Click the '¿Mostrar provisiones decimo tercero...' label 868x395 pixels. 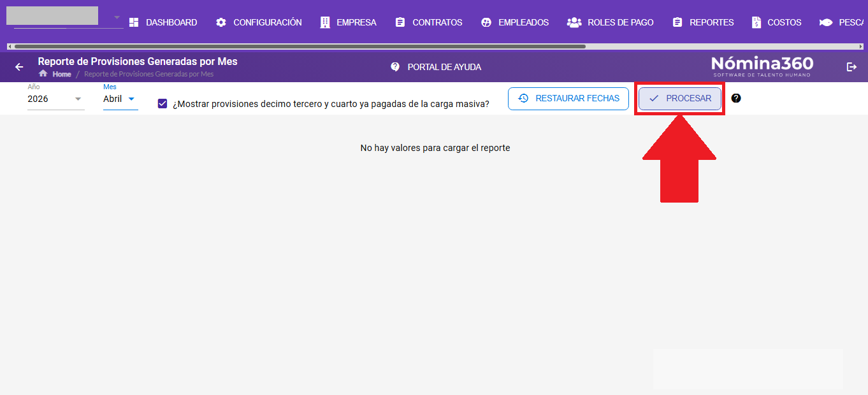click(331, 104)
